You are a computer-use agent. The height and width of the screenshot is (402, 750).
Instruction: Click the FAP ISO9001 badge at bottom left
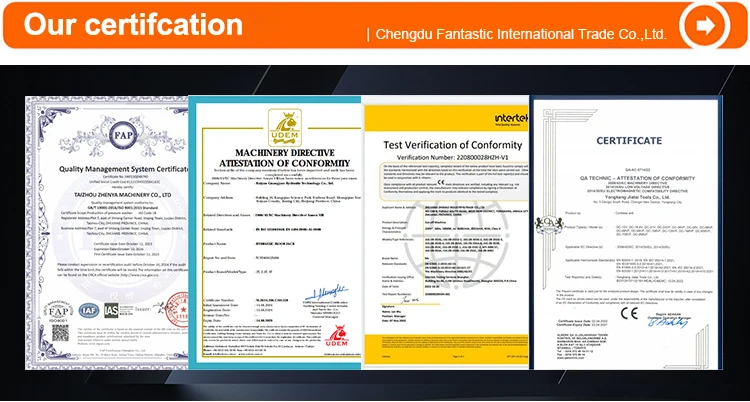[x=57, y=312]
